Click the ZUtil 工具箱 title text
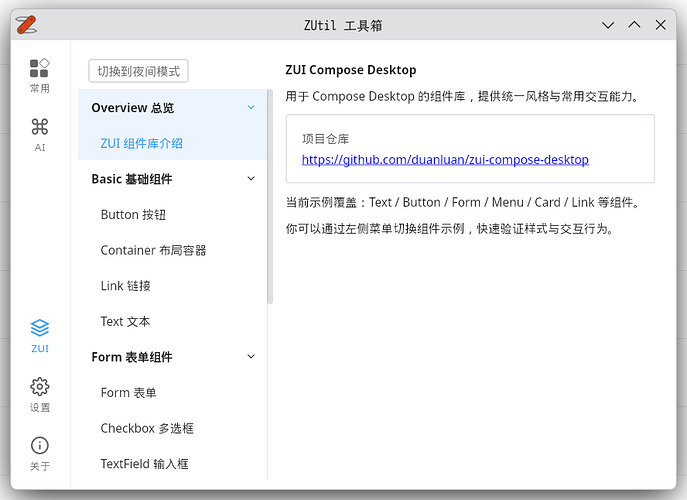The height and width of the screenshot is (500, 687). 343,25
